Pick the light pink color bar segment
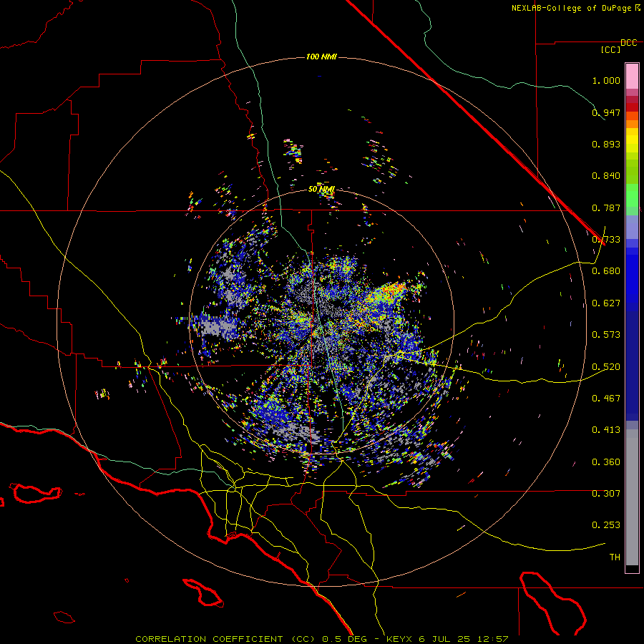This screenshot has height=644, width=644. coord(632,76)
